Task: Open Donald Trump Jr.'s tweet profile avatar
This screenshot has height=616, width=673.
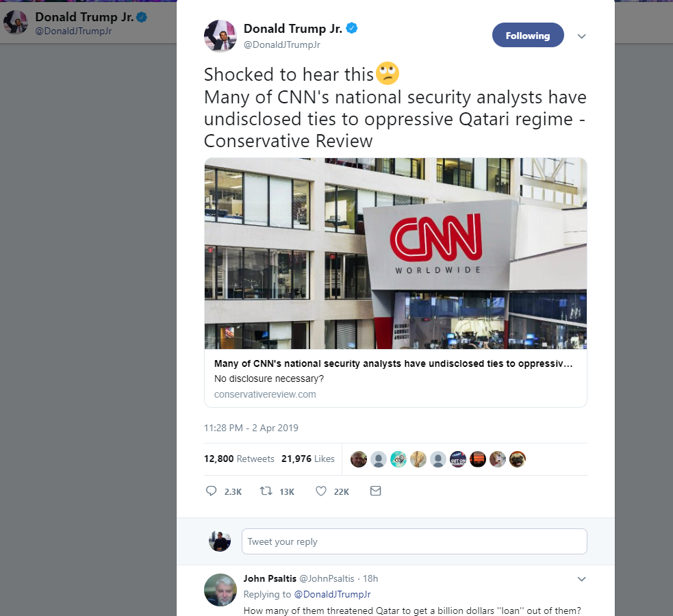Action: pos(220,36)
